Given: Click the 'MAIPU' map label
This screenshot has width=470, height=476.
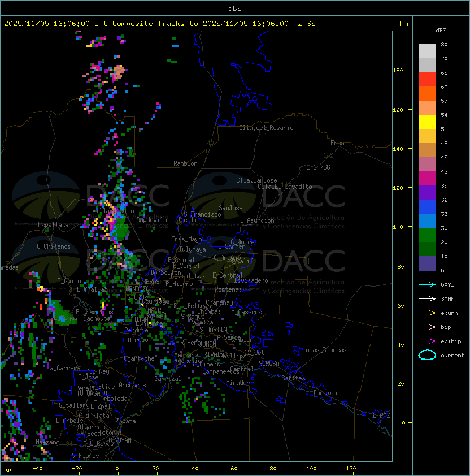Looking at the screenshot, I should [156, 310].
